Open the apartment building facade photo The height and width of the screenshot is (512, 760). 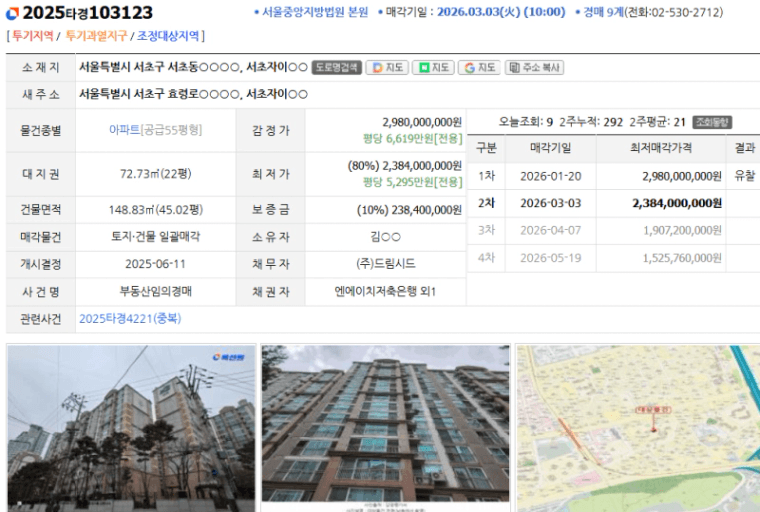click(386, 424)
